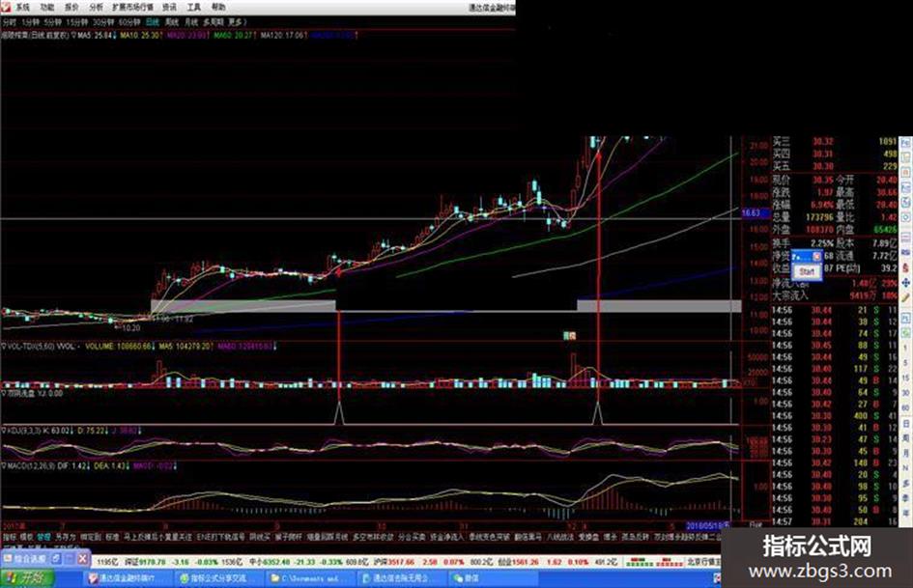Expand the MACD indicator triangle
This screenshot has width=913, height=588.
coord(4,466)
